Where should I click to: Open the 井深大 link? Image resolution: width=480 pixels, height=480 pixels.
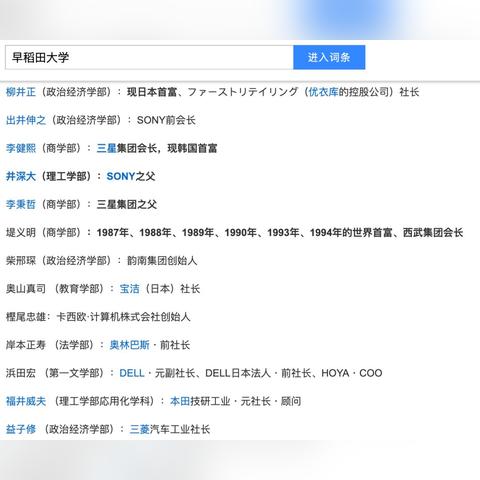click(21, 176)
